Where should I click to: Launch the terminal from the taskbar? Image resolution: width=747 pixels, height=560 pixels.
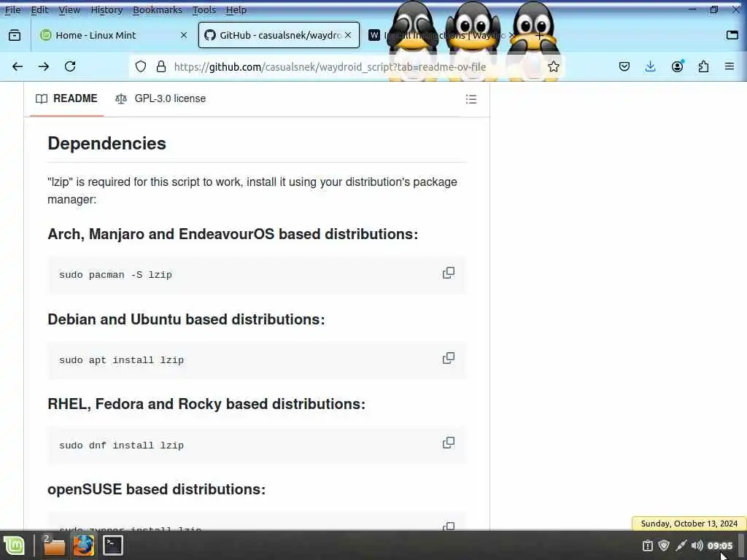click(x=113, y=545)
